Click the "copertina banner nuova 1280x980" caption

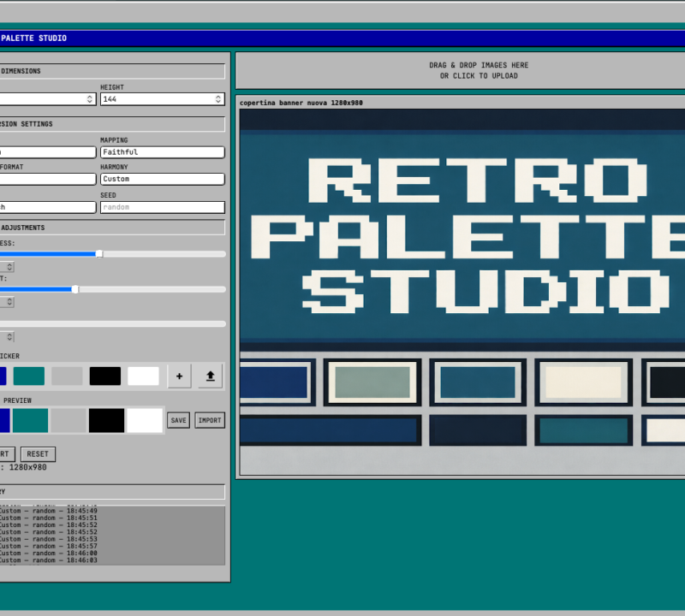(301, 103)
